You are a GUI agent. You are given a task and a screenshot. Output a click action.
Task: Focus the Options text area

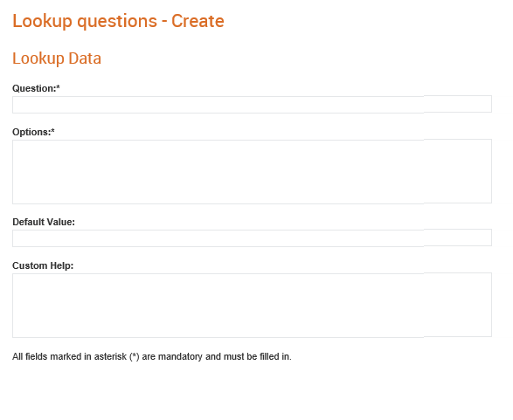point(252,172)
